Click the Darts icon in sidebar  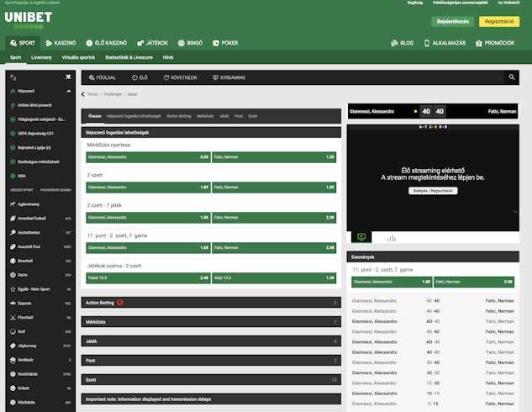coord(13,275)
